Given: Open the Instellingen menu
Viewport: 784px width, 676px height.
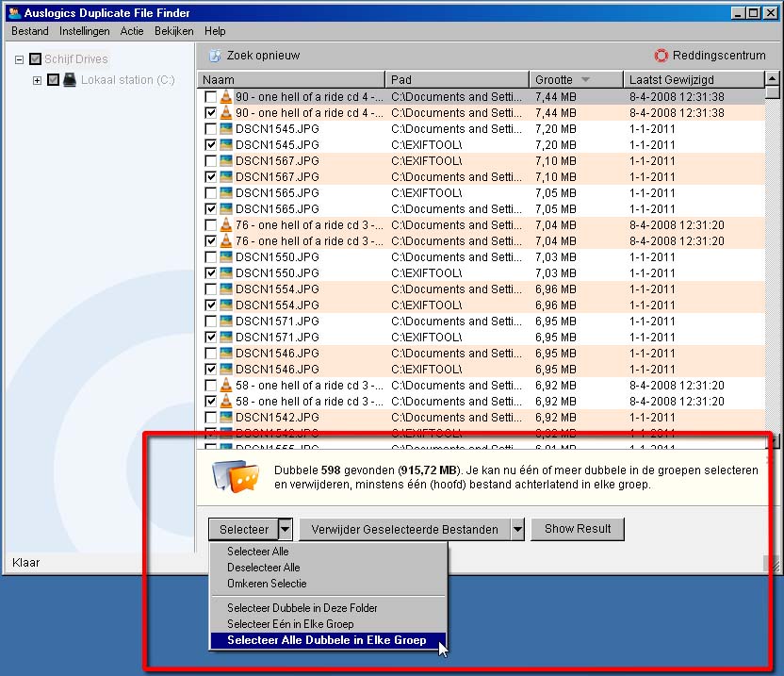Looking at the screenshot, I should point(85,31).
